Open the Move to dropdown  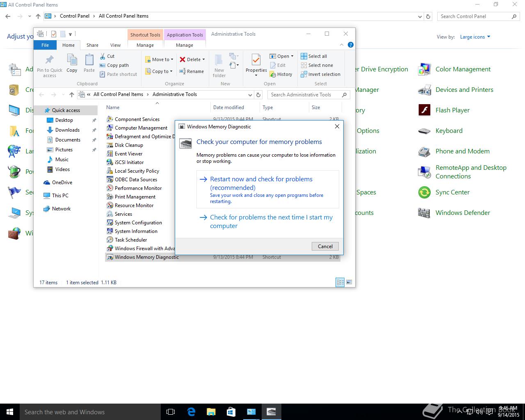pos(159,59)
